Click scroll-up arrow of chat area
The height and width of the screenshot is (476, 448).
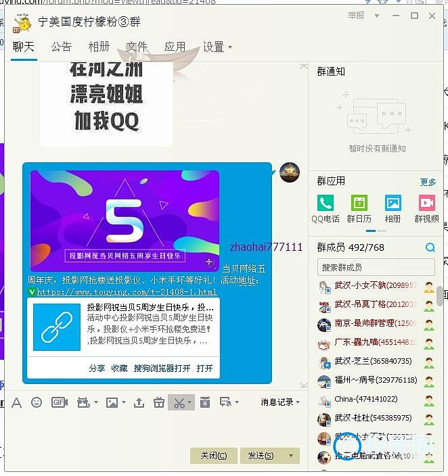(303, 66)
